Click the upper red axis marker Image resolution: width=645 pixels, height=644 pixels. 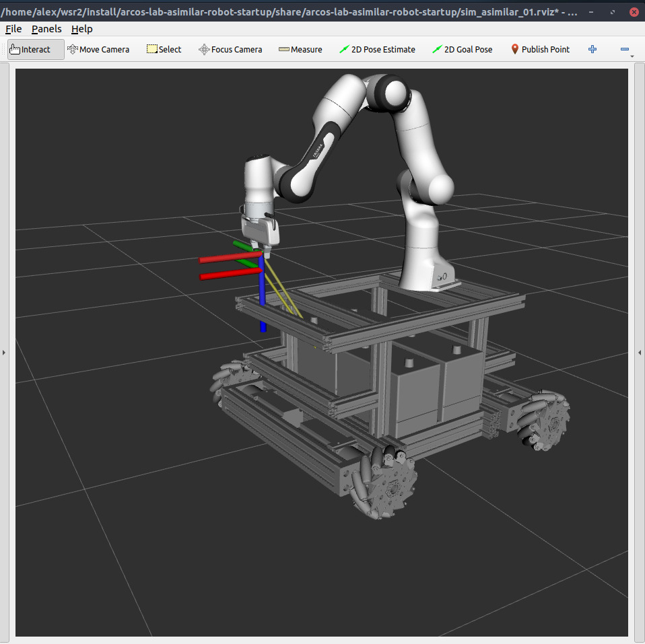229,258
